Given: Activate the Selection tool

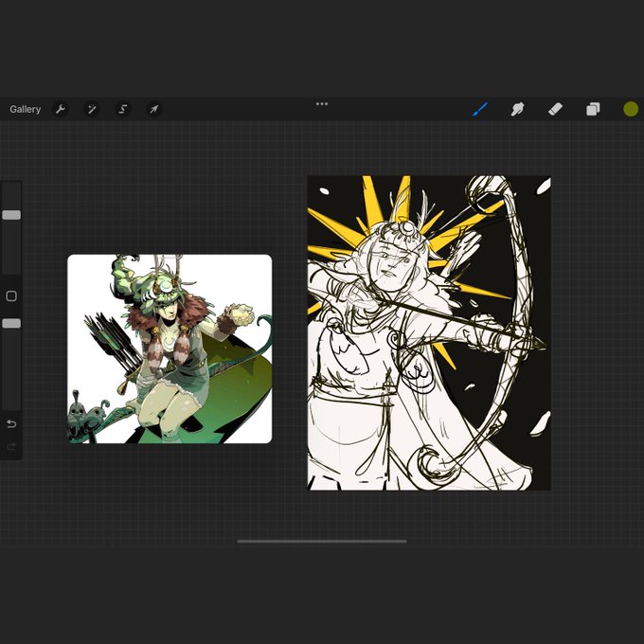Looking at the screenshot, I should 123,109.
